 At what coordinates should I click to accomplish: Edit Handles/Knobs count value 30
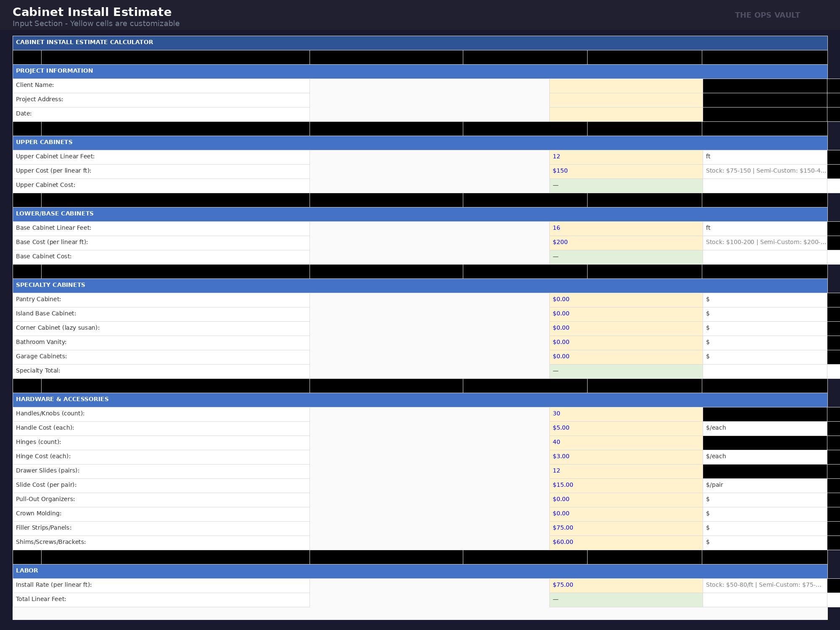626,415
